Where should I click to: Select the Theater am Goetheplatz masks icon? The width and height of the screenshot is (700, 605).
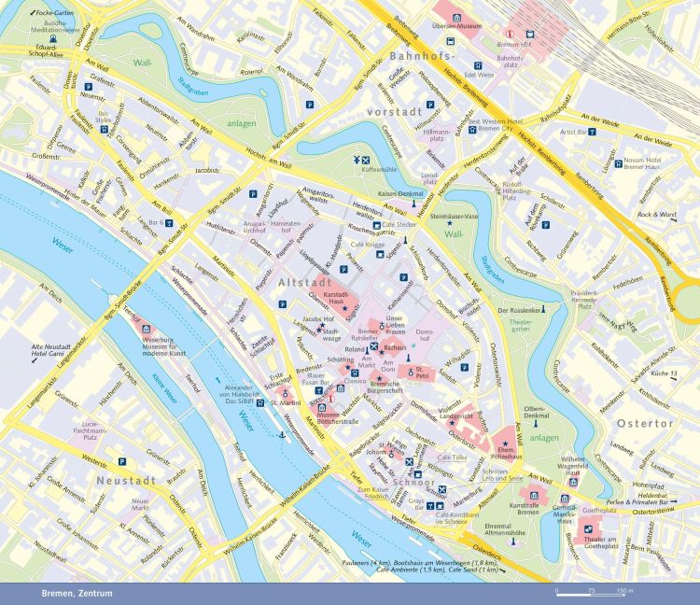click(589, 527)
